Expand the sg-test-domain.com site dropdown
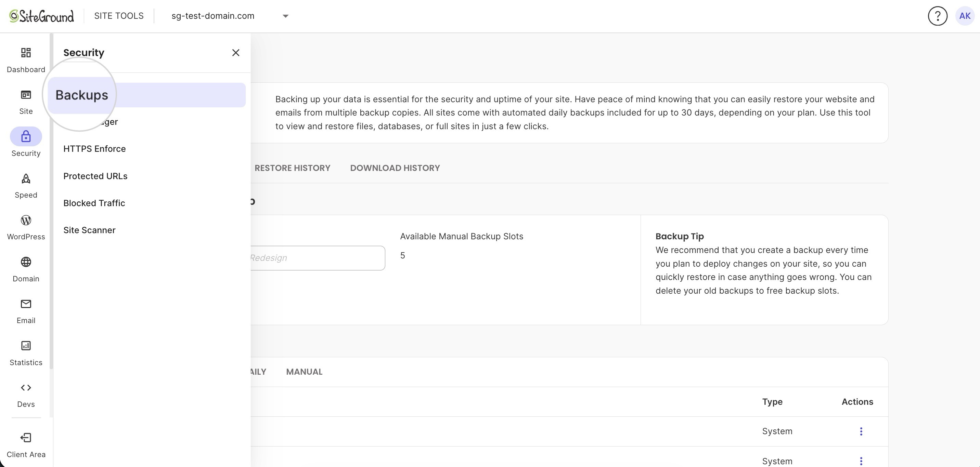The height and width of the screenshot is (467, 980). (285, 16)
